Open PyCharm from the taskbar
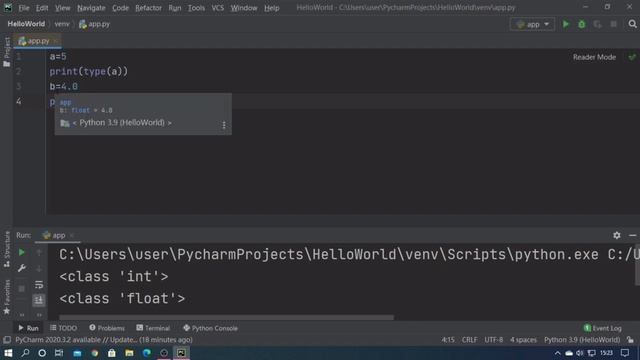 point(181,353)
